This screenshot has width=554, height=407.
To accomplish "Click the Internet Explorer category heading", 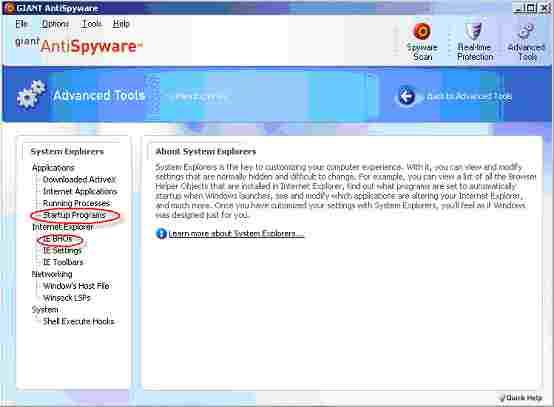I will coord(63,227).
